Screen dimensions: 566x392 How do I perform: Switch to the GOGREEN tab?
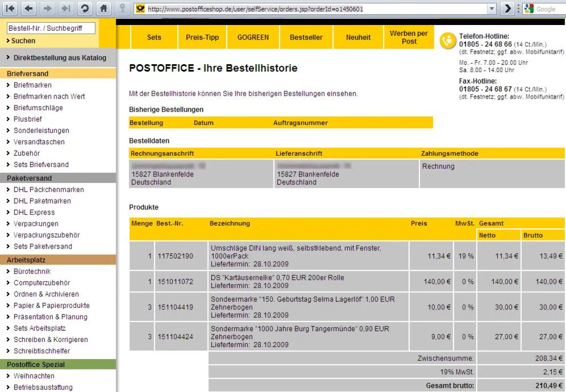pos(253,38)
